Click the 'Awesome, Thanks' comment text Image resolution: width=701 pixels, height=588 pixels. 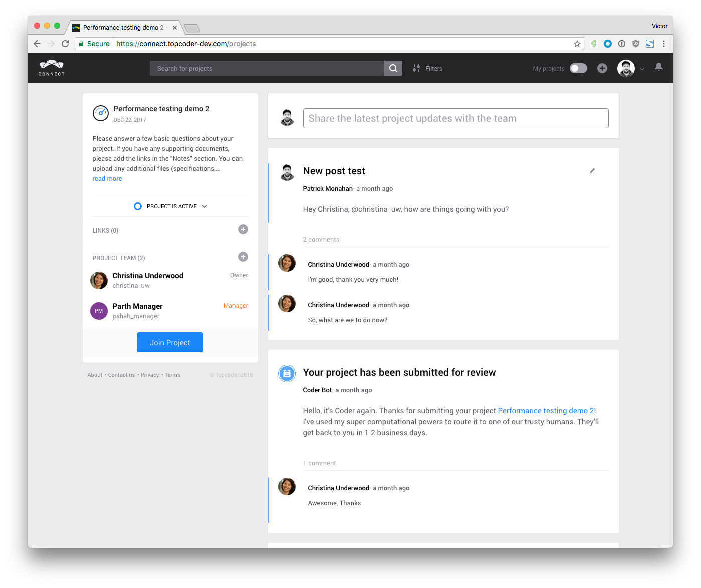[334, 503]
